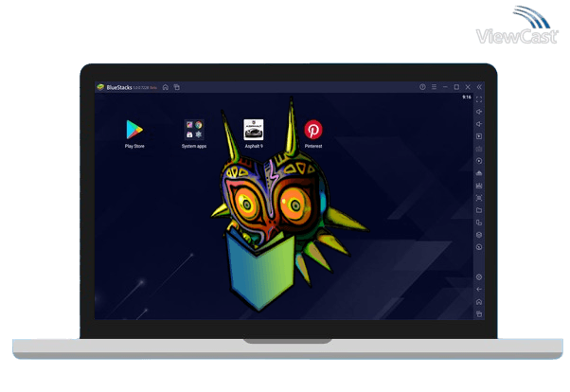
Task: Minimize the BlueStacks window
Action: click(445, 87)
